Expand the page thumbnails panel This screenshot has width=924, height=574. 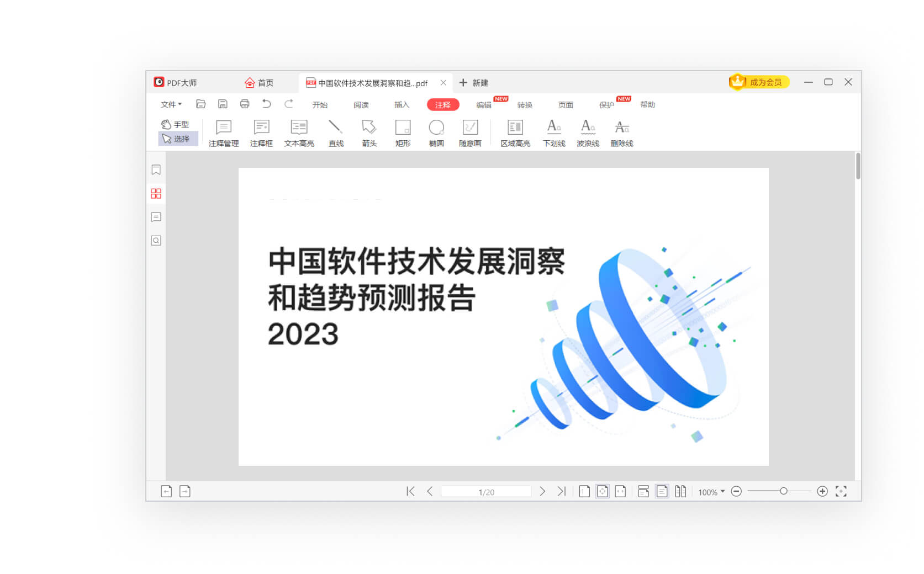[x=156, y=194]
